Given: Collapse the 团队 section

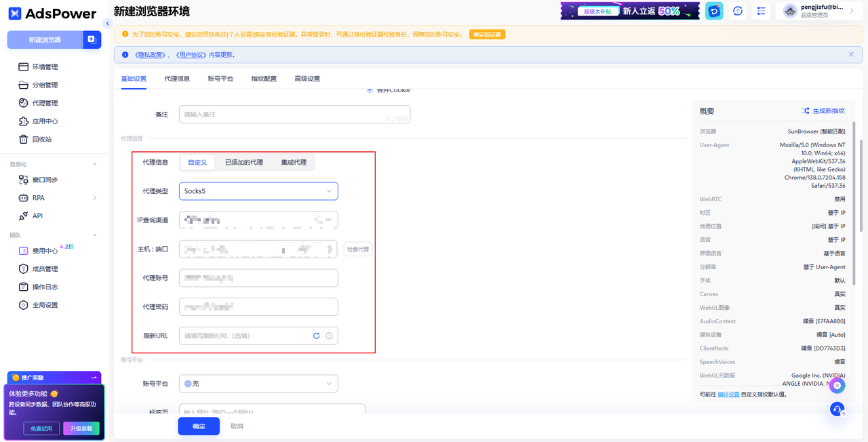Looking at the screenshot, I should 95,235.
